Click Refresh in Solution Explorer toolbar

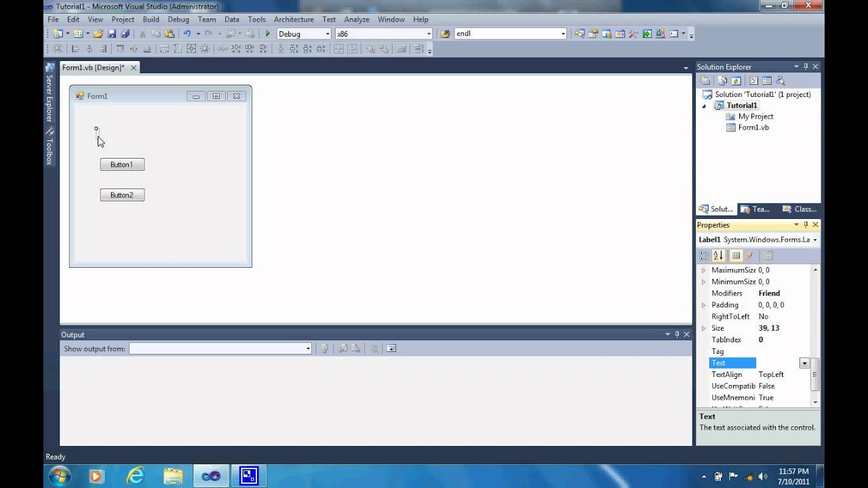[736, 81]
